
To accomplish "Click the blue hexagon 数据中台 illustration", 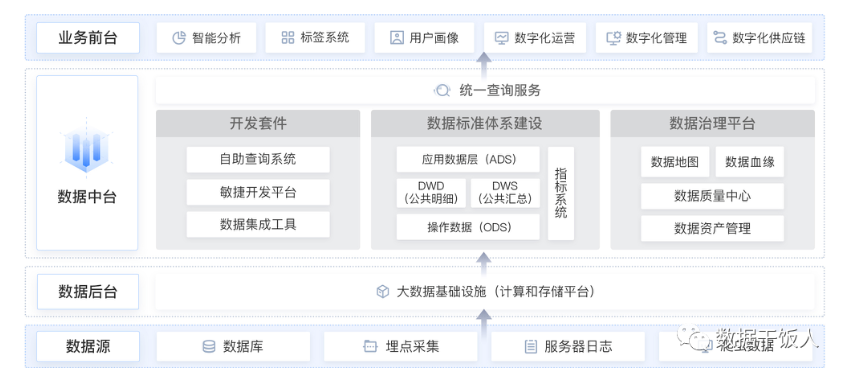I will click(x=87, y=148).
